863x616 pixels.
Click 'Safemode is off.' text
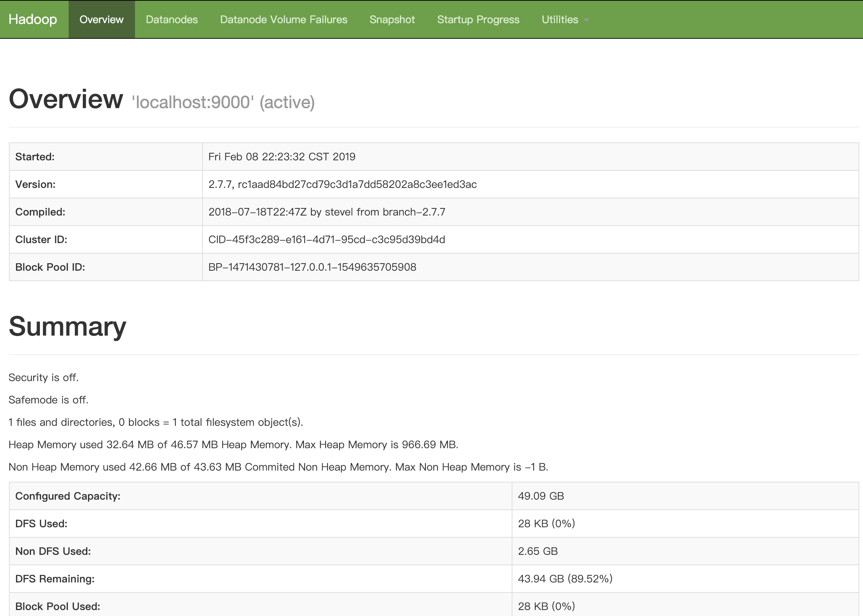[x=48, y=400]
